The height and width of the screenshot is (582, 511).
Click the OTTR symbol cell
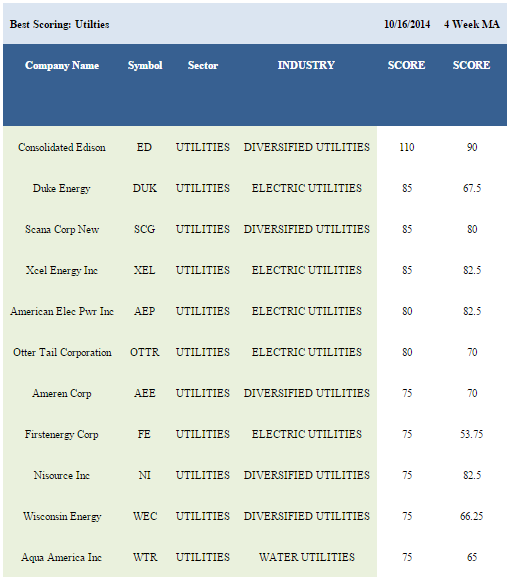tap(145, 352)
